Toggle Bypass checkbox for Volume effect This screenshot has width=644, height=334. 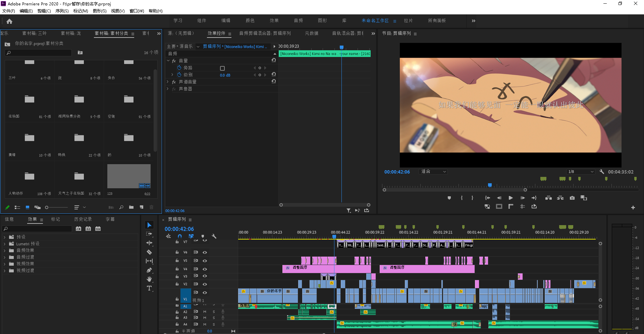[x=222, y=68]
